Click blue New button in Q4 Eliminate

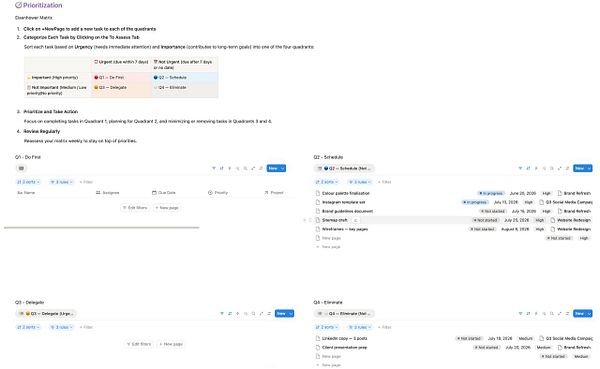[x=579, y=313]
